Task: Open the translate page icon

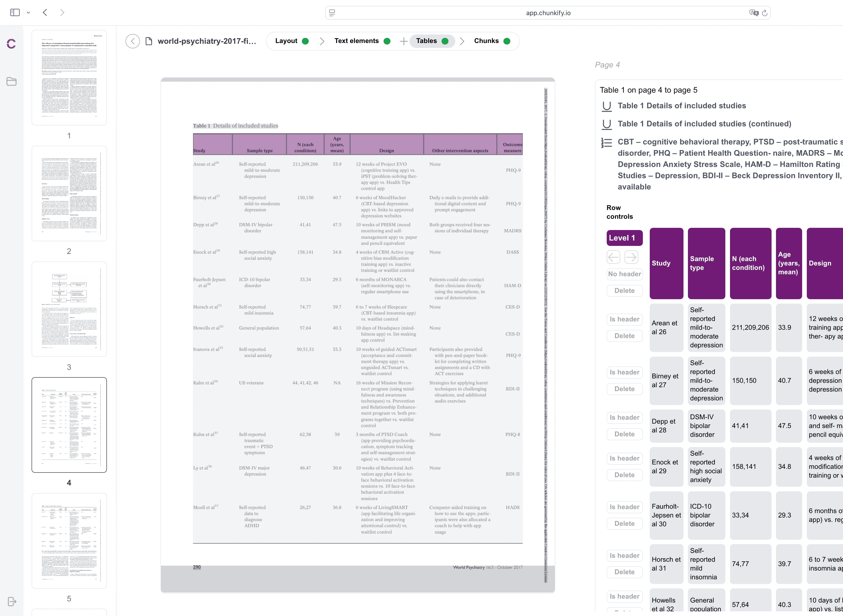Action: coord(753,13)
